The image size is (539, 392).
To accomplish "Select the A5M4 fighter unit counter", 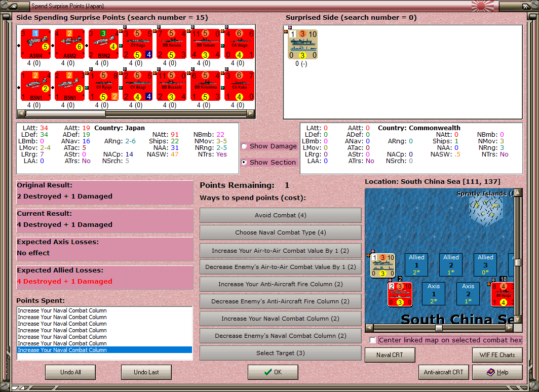I will pyautogui.click(x=36, y=44).
